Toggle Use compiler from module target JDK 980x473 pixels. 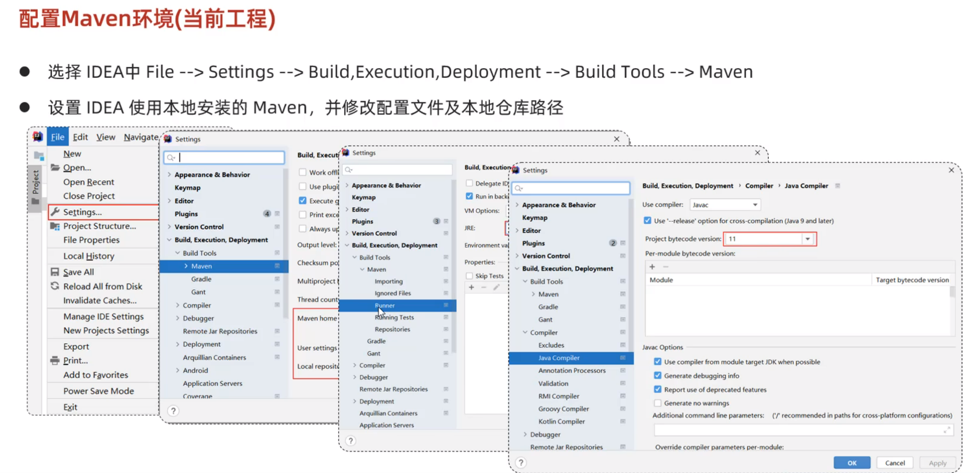tap(657, 362)
